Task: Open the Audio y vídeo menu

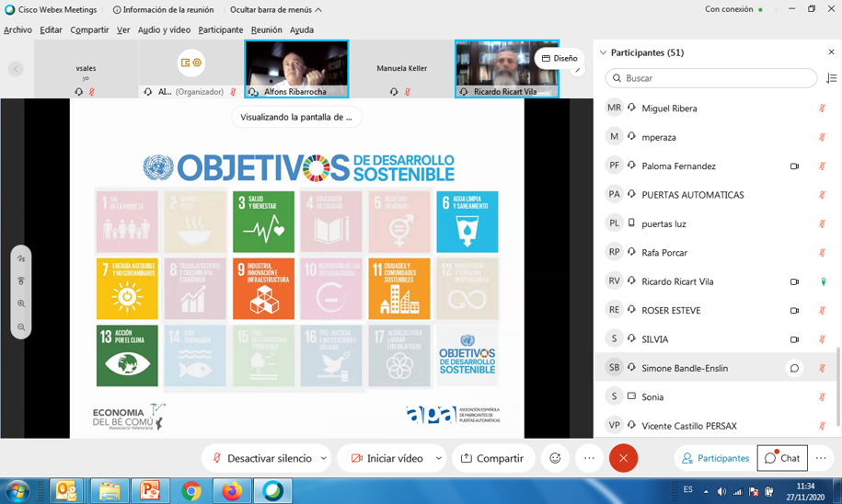Action: pyautogui.click(x=164, y=29)
